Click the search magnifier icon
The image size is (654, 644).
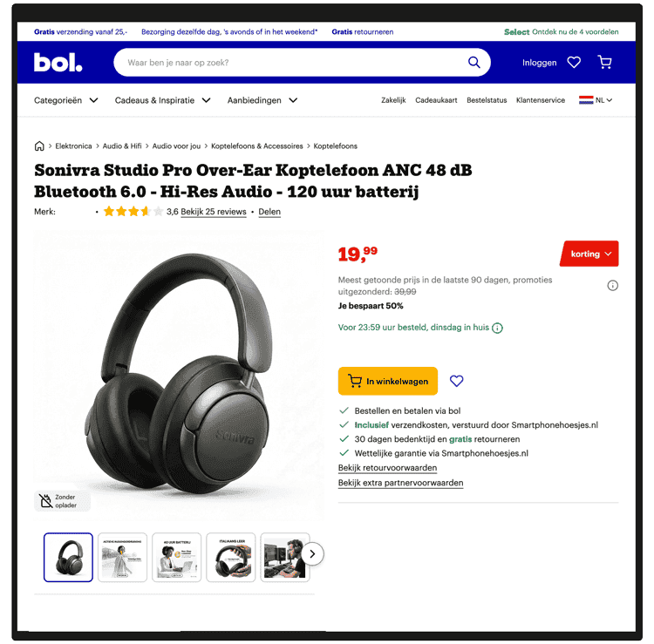[473, 63]
